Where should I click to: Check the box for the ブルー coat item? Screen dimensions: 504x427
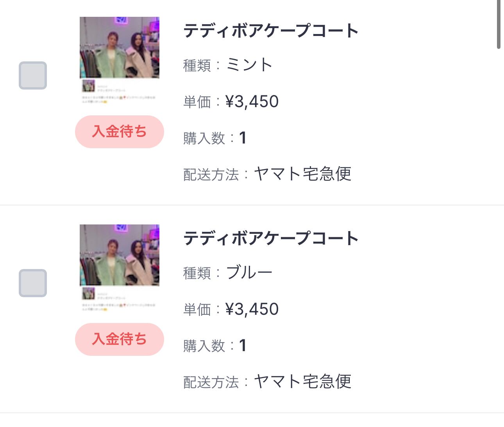(x=33, y=283)
